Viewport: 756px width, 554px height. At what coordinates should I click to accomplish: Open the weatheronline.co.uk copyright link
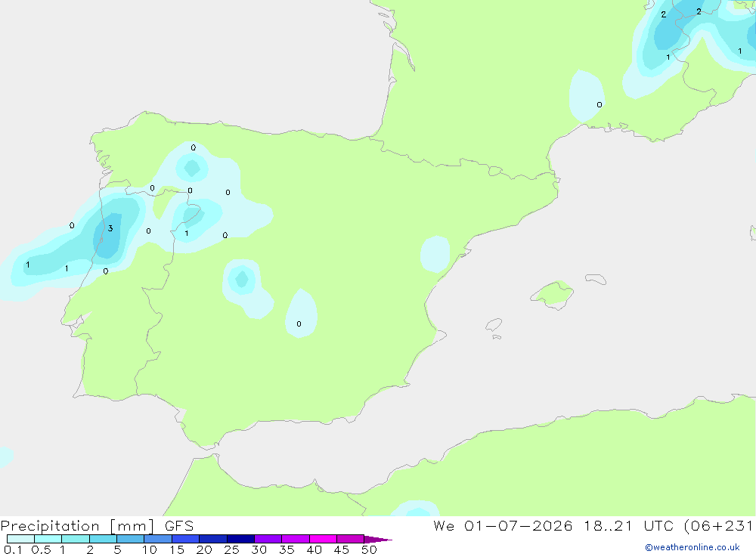tap(692, 547)
